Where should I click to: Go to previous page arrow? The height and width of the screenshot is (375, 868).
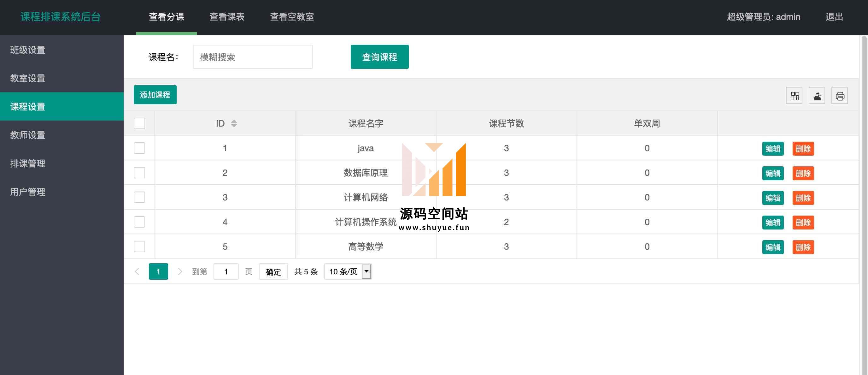click(137, 271)
